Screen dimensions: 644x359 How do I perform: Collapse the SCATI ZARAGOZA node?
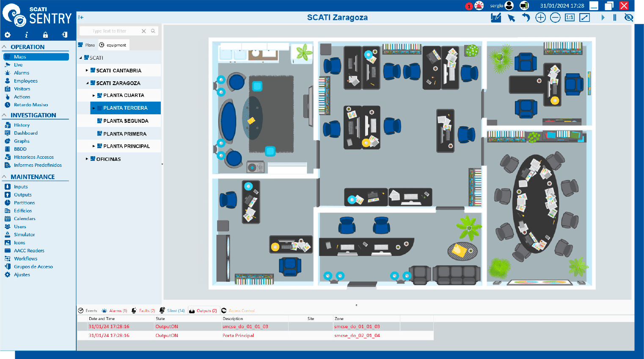tap(87, 83)
